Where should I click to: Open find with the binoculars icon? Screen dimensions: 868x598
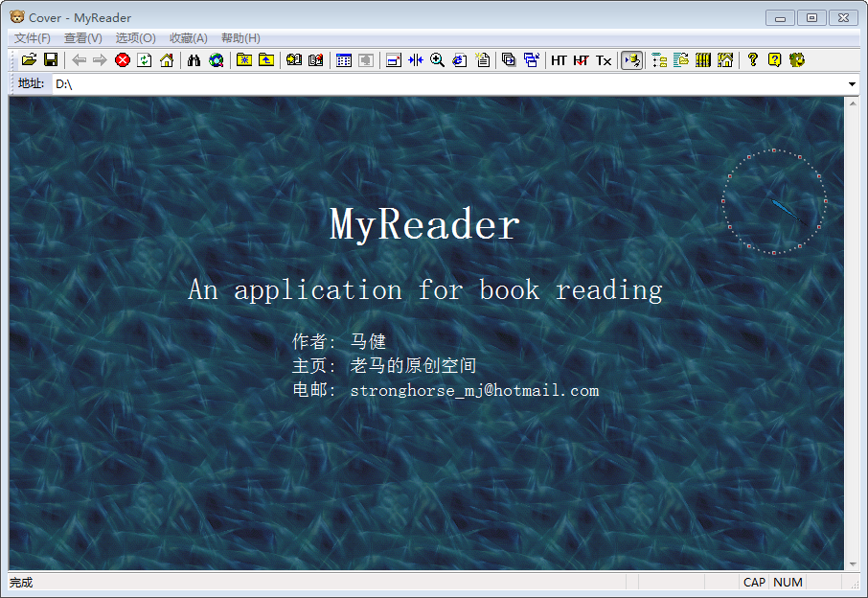tap(194, 60)
